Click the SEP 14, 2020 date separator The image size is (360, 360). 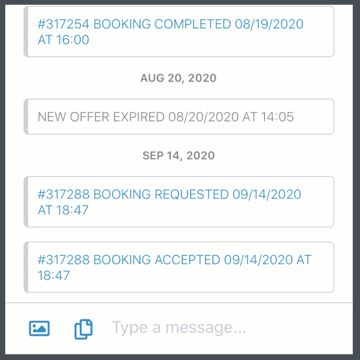178,156
